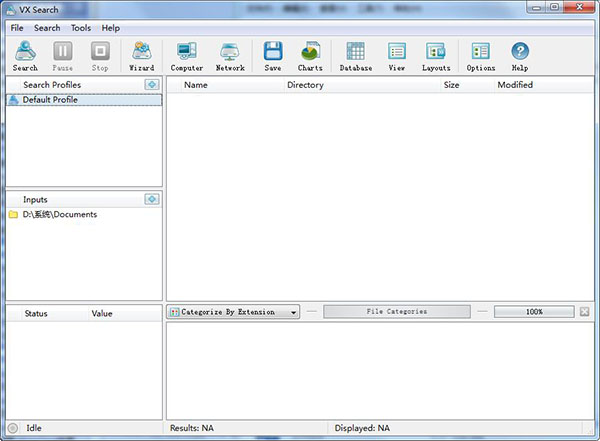Click the 'Results: NA' status text
Image resolution: width=600 pixels, height=441 pixels.
point(192,428)
